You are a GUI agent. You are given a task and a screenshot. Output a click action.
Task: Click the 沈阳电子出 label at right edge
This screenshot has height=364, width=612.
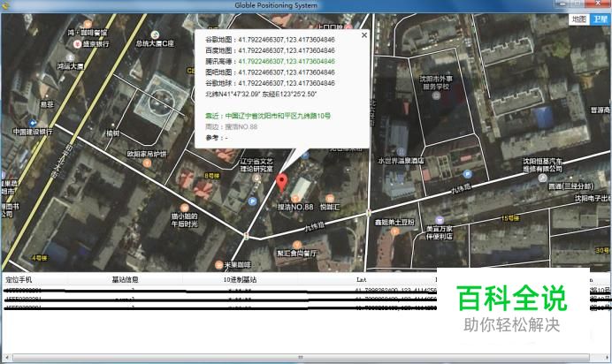593,199
